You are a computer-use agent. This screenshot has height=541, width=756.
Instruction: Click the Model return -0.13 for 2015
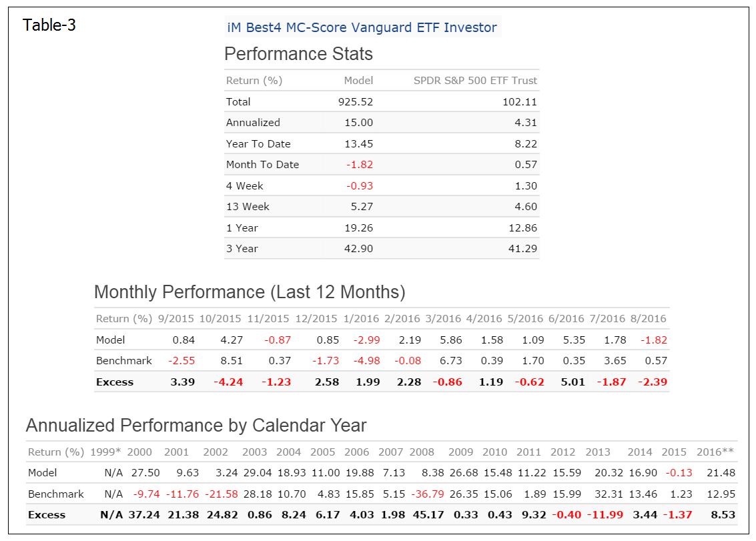679,473
